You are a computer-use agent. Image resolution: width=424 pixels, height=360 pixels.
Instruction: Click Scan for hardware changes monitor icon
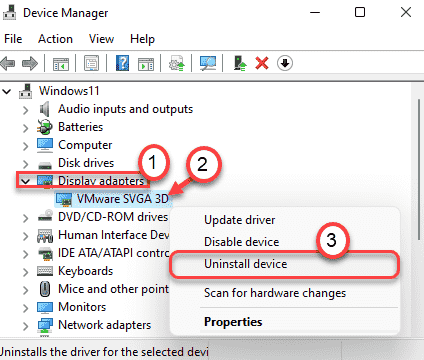pos(208,63)
